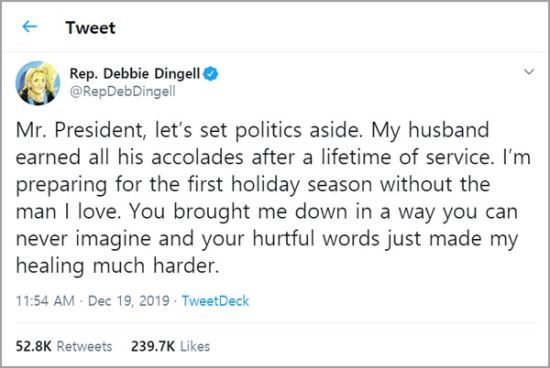Screen dimensions: 550x368
Task: Click text 'preparing for the first holiday season'
Action: click(x=194, y=185)
